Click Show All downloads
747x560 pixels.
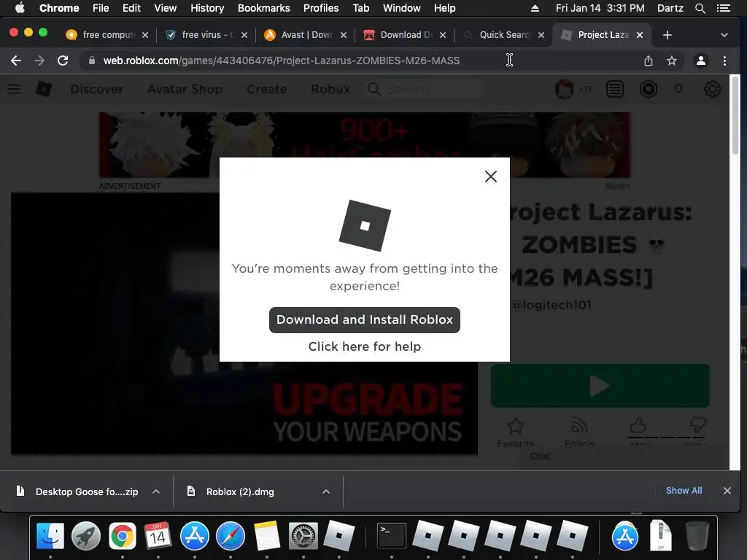(x=684, y=491)
